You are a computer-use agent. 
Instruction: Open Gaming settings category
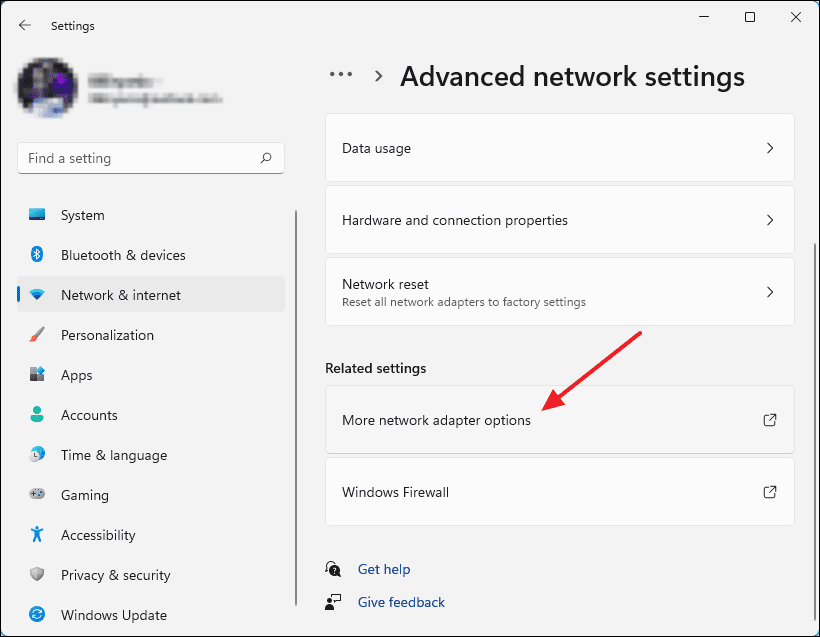click(x=151, y=495)
